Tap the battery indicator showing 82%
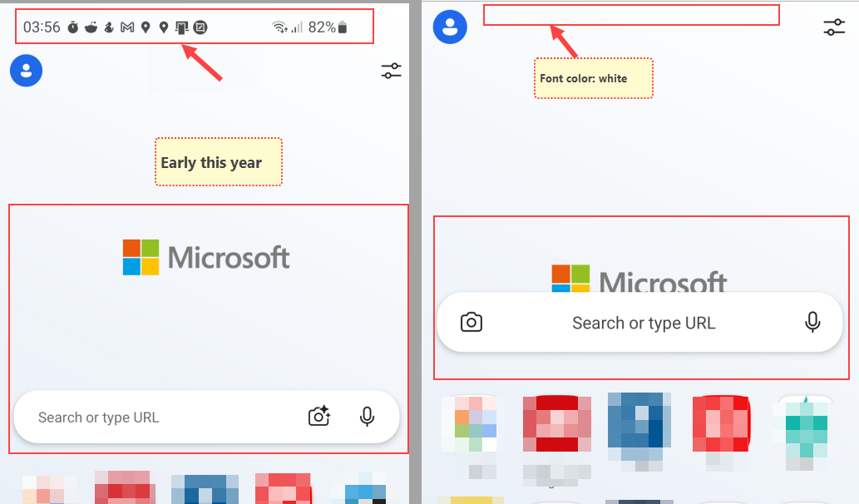The height and width of the screenshot is (504, 859). (333, 26)
